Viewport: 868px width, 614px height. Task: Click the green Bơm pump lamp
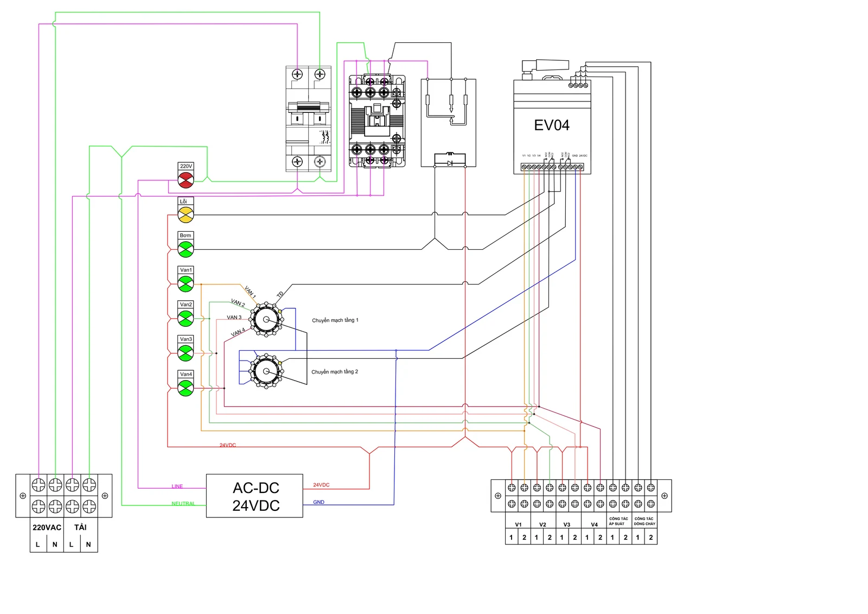(x=186, y=249)
